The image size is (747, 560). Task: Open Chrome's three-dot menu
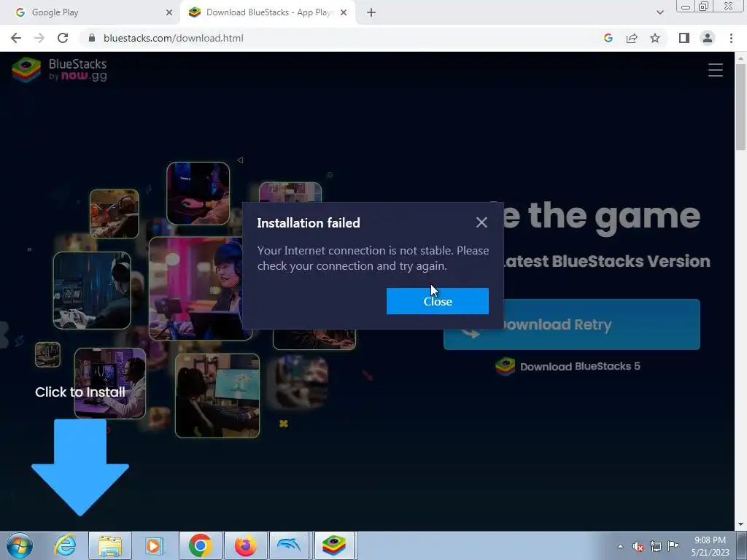(x=731, y=38)
